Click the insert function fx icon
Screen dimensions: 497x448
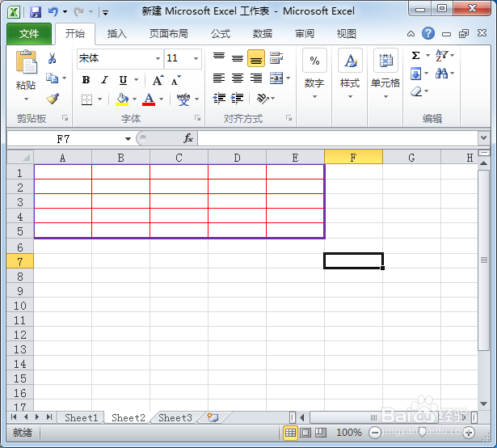click(x=188, y=138)
